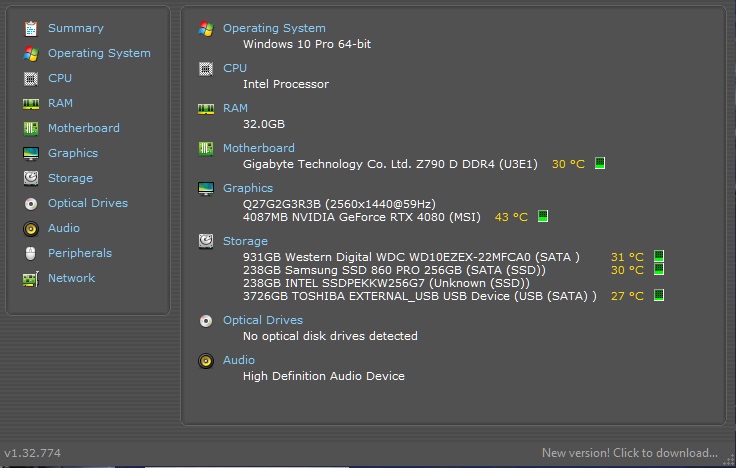
Task: Open the Summary section
Action: [76, 28]
